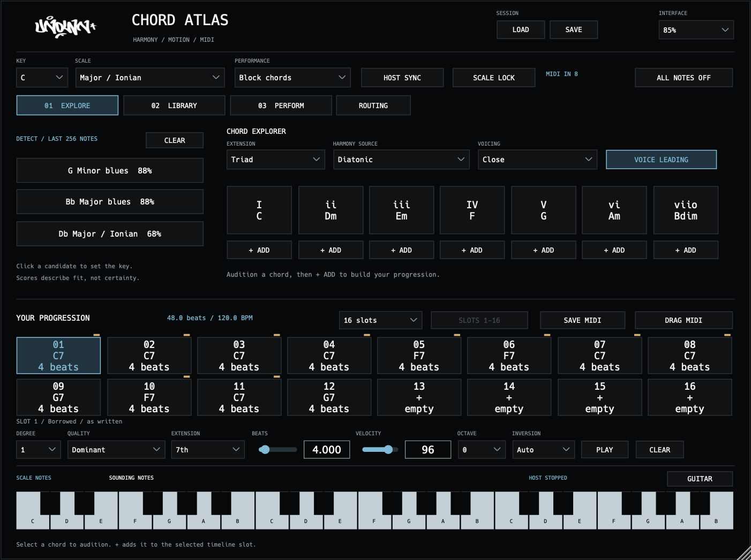Image resolution: width=751 pixels, height=560 pixels.
Task: Select G Minor blues key candidate
Action: pos(110,171)
